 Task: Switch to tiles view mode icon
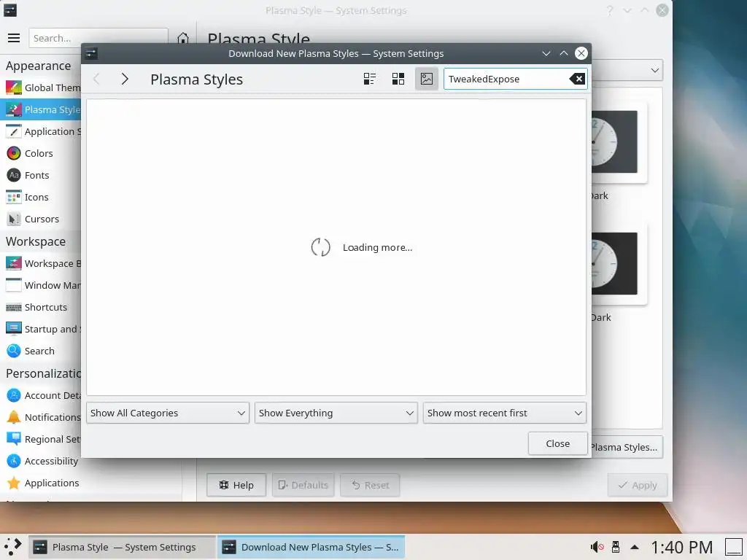[x=370, y=79]
